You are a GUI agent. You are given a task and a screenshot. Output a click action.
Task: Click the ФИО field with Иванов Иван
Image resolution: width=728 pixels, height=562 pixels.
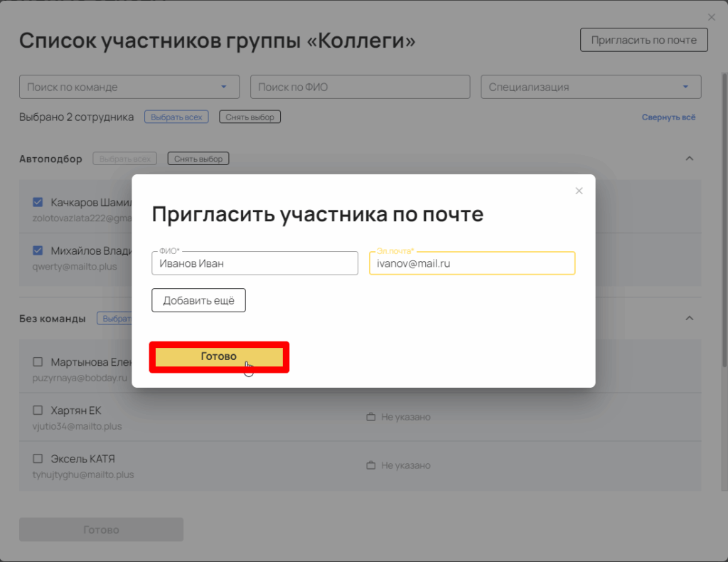point(255,263)
